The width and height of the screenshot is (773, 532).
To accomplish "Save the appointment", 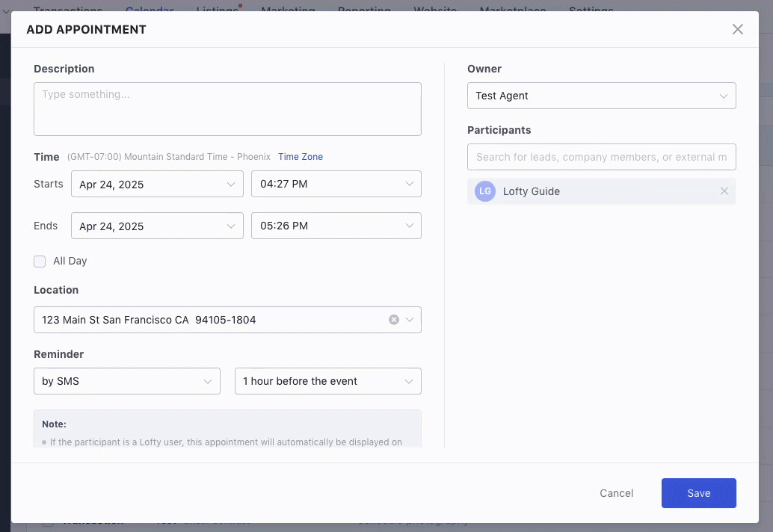I will tap(698, 493).
